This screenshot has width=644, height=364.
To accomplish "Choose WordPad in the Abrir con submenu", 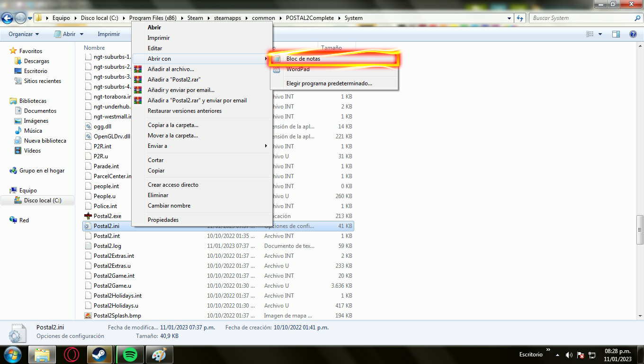I will click(x=334, y=69).
